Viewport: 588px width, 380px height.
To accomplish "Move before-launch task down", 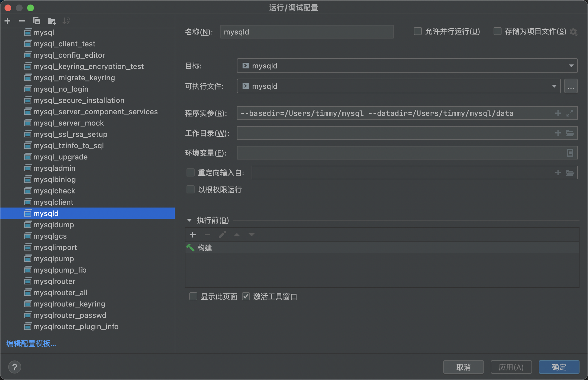I will click(x=252, y=235).
